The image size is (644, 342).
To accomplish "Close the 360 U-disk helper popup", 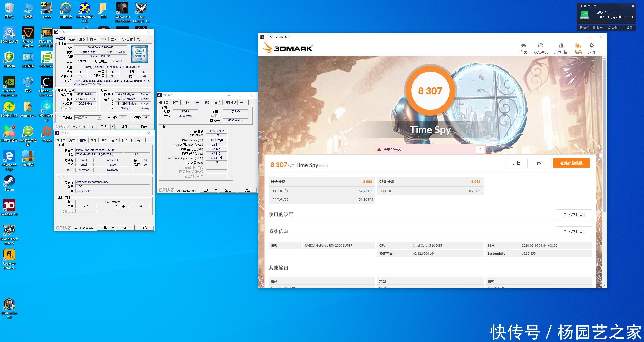I will point(633,6).
